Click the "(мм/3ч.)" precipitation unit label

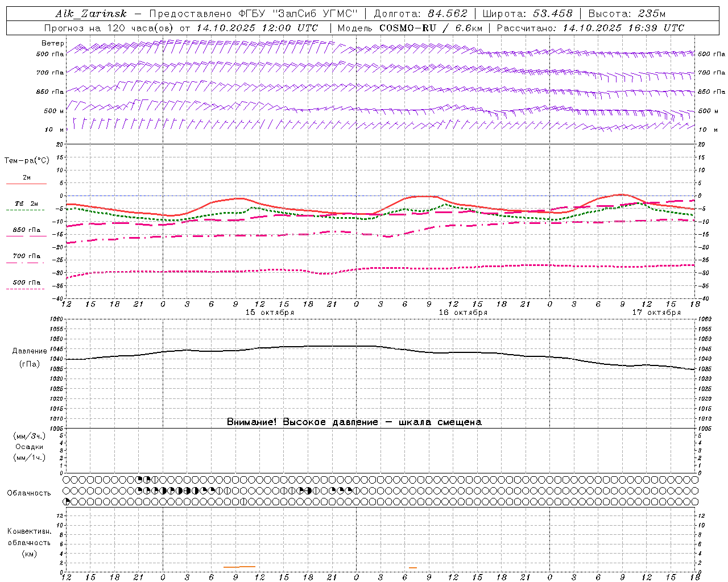pos(29,436)
